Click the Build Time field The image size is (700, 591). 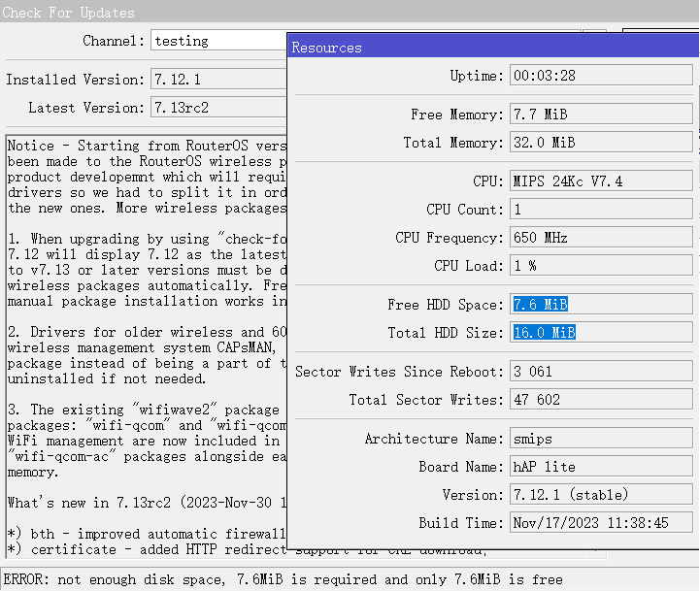tap(602, 523)
